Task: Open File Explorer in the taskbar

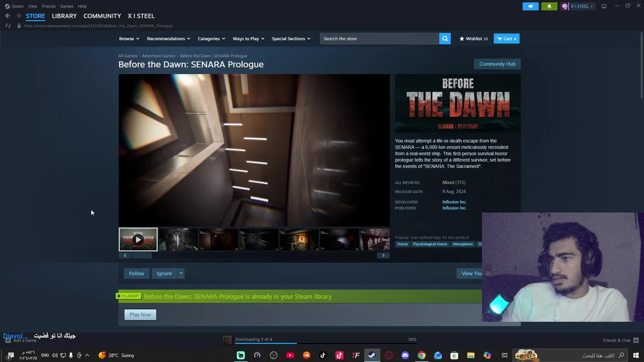Action: [470, 355]
